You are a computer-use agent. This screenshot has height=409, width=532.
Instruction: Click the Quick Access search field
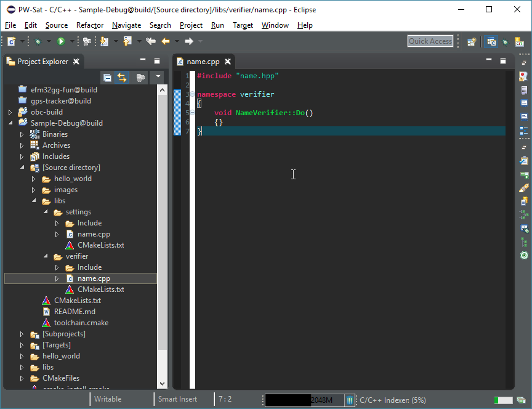click(x=430, y=41)
